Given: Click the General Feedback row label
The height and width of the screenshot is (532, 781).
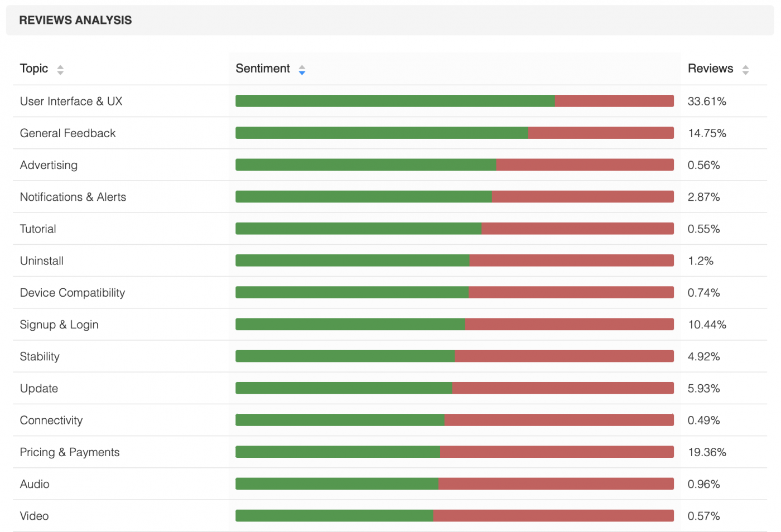Looking at the screenshot, I should click(68, 133).
